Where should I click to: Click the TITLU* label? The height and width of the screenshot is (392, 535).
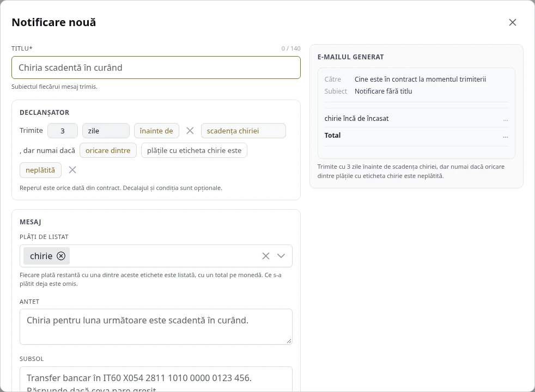[x=22, y=48]
